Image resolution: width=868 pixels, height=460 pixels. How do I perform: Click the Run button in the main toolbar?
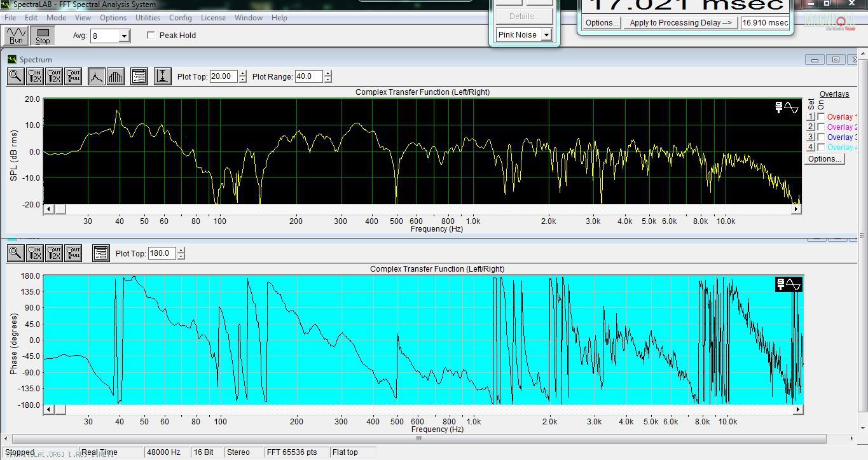pyautogui.click(x=17, y=36)
